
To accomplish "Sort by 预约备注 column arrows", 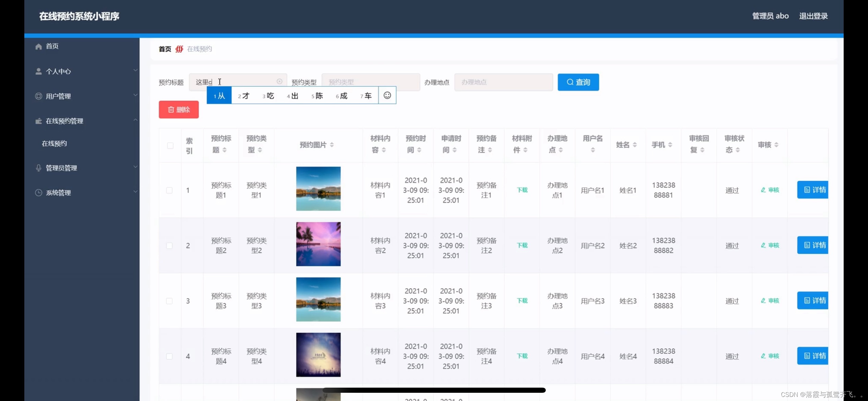I will pyautogui.click(x=490, y=150).
